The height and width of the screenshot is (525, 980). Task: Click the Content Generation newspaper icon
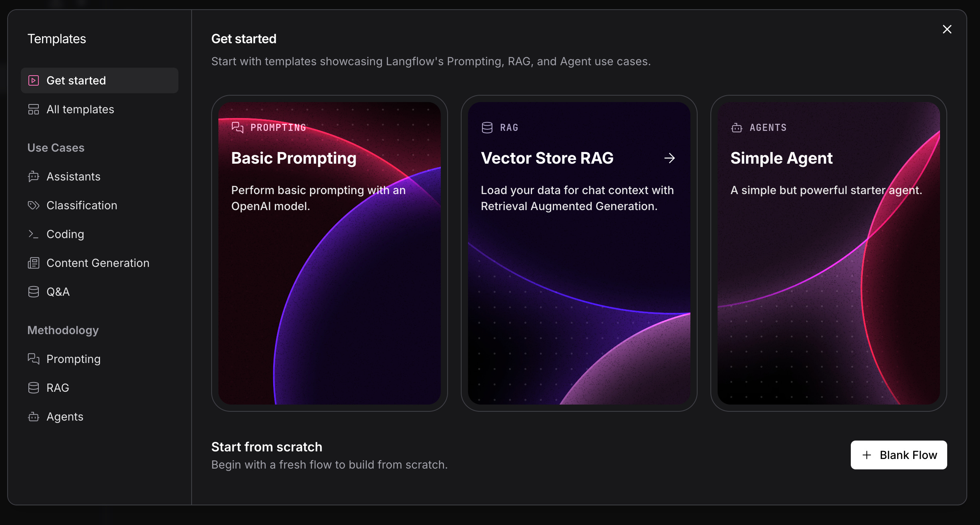click(34, 263)
